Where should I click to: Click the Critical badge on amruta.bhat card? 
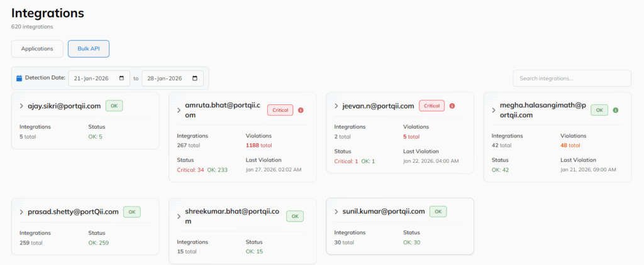[280, 110]
